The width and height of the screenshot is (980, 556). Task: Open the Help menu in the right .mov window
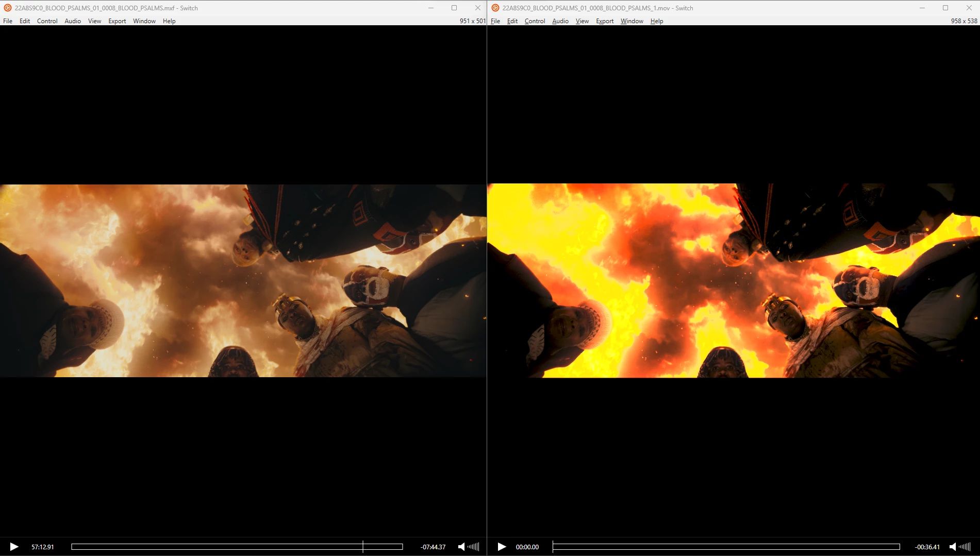(657, 21)
